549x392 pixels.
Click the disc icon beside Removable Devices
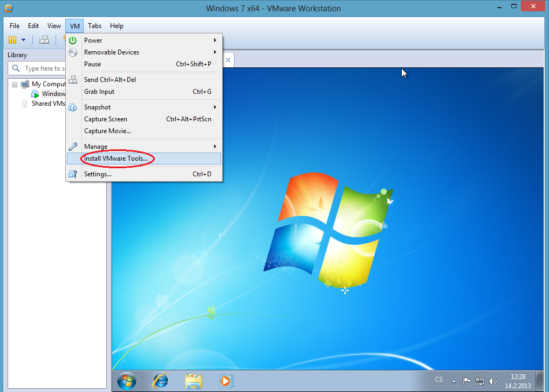(x=72, y=52)
